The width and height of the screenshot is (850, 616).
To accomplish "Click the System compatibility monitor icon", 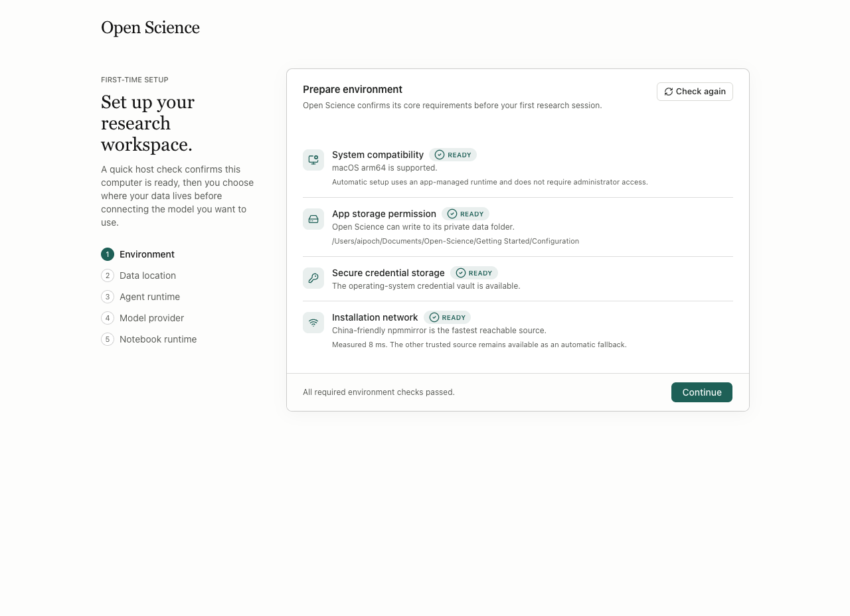I will [x=313, y=160].
